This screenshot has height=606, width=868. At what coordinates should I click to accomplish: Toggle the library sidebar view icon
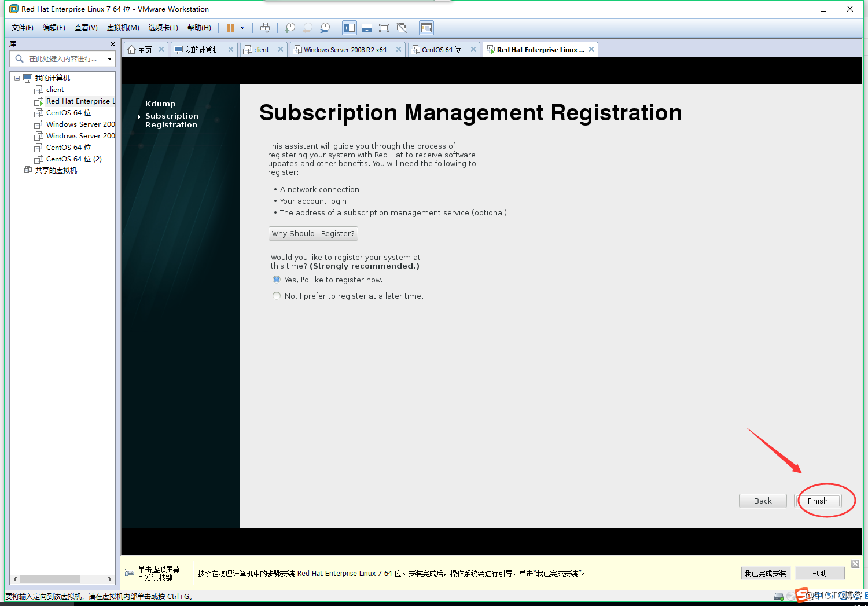[350, 28]
